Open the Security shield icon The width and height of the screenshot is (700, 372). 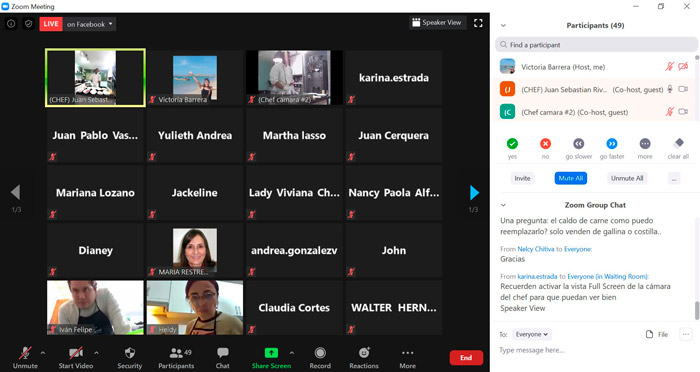pyautogui.click(x=130, y=353)
